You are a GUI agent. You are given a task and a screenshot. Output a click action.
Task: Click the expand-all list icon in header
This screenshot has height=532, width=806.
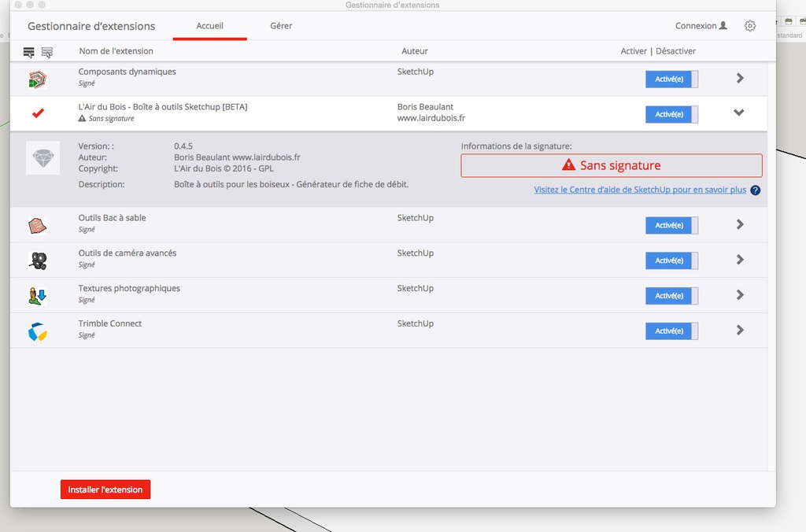(29, 52)
